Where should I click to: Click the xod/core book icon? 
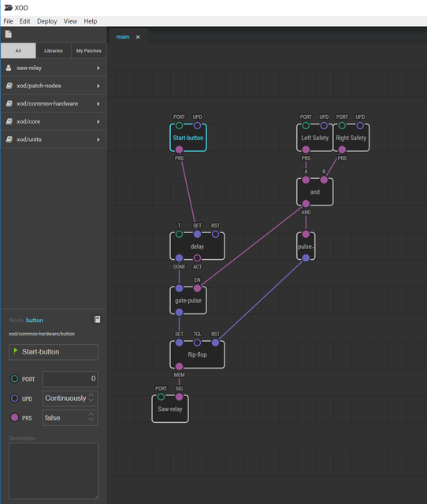[9, 121]
